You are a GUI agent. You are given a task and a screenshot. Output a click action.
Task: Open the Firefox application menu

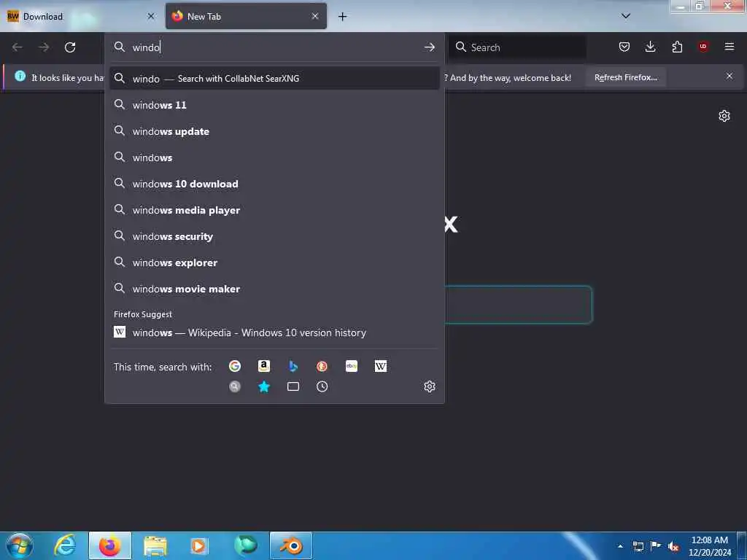[729, 47]
